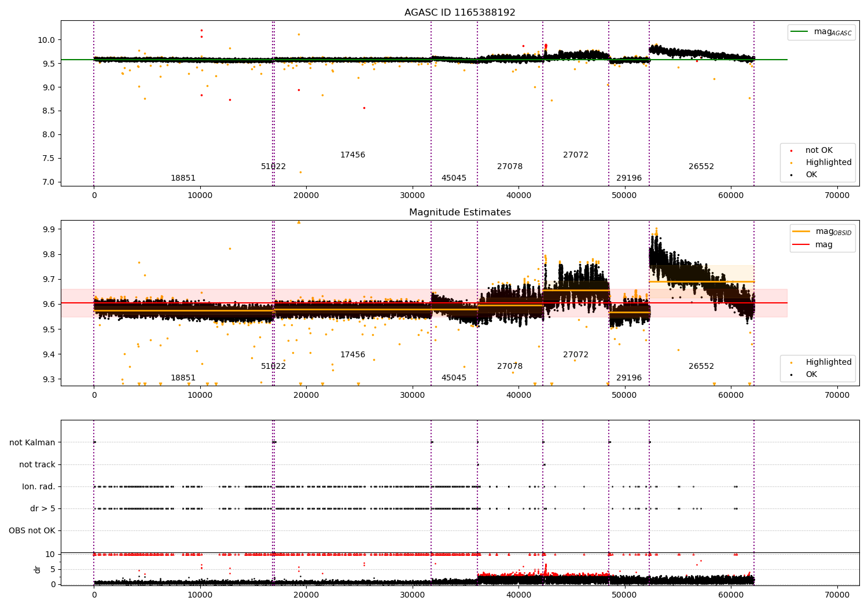Click 18851 label in Magnitude Estimates plot
The width and height of the screenshot is (868, 608).
click(x=183, y=378)
